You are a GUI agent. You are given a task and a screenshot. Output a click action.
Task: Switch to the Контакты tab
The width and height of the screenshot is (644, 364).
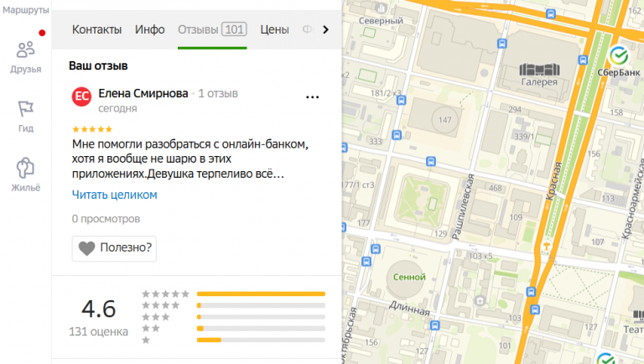[97, 29]
